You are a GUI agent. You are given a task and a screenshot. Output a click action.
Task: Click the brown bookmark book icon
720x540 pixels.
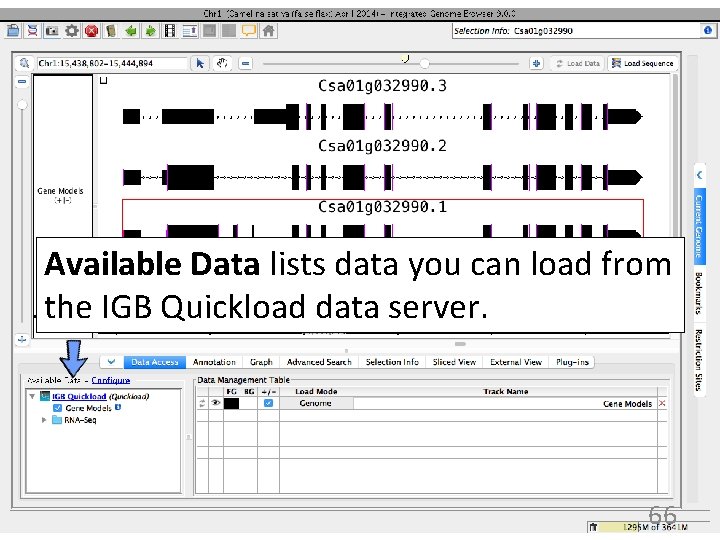pos(111,31)
